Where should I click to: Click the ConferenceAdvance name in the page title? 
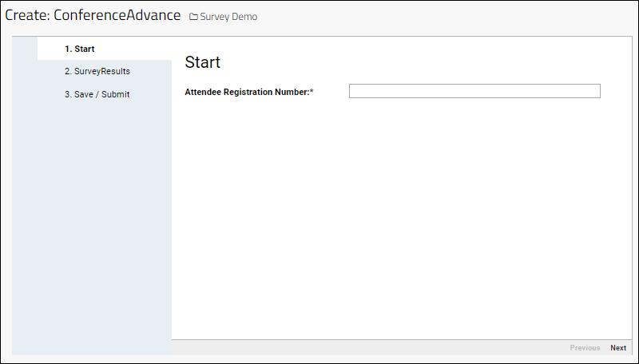[117, 16]
